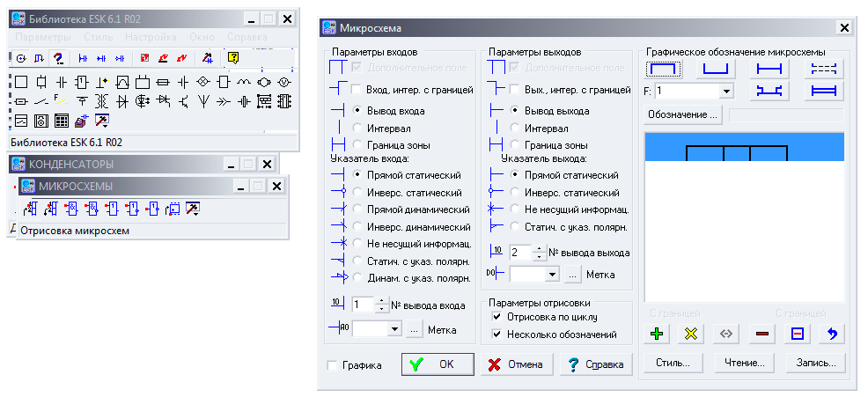Click the Обозначение ... button
This screenshot has width=868, height=397.
683,114
